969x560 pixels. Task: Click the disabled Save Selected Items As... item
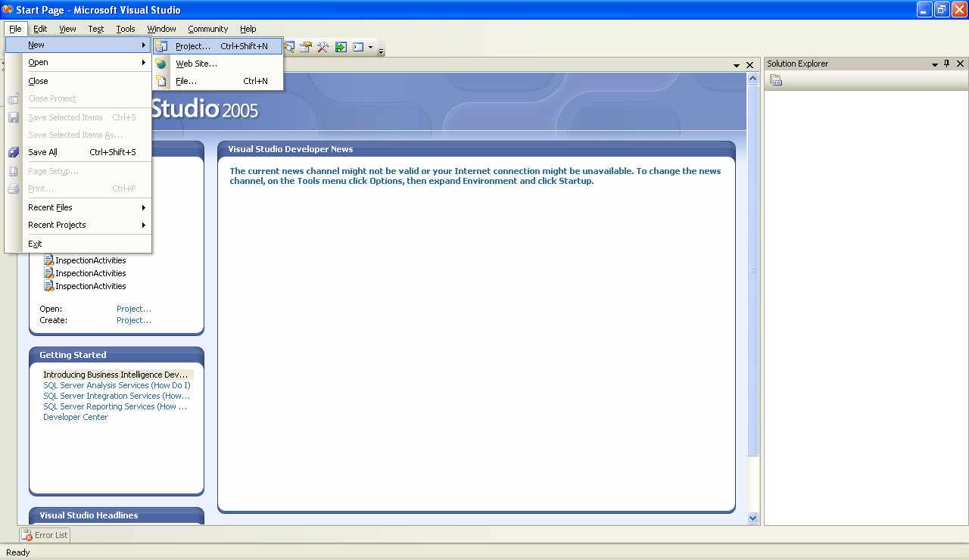tap(78, 135)
